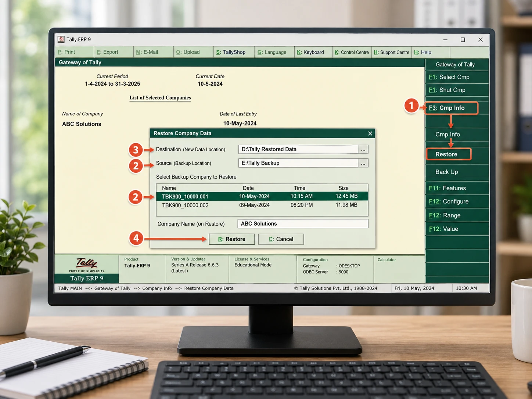The width and height of the screenshot is (532, 399).
Task: Open Support Centre
Action: click(x=391, y=52)
